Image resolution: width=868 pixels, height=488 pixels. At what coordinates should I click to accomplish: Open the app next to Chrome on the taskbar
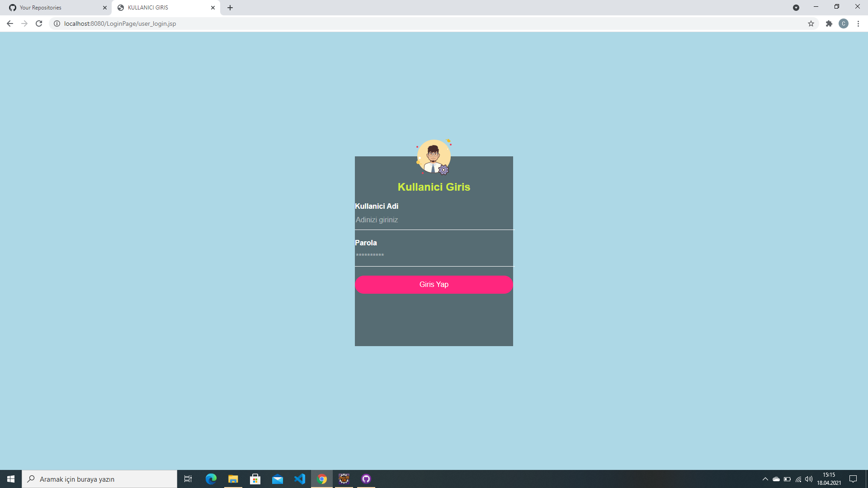click(x=344, y=479)
